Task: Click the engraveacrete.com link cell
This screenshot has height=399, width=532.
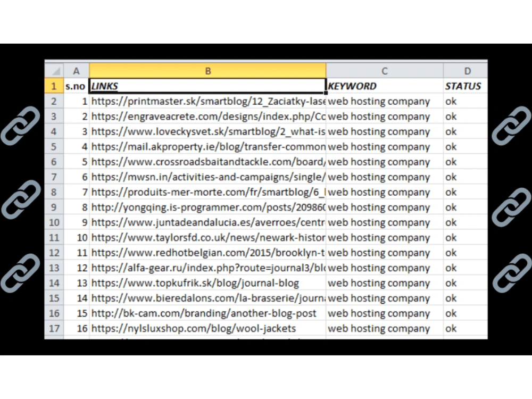Action: [207, 117]
